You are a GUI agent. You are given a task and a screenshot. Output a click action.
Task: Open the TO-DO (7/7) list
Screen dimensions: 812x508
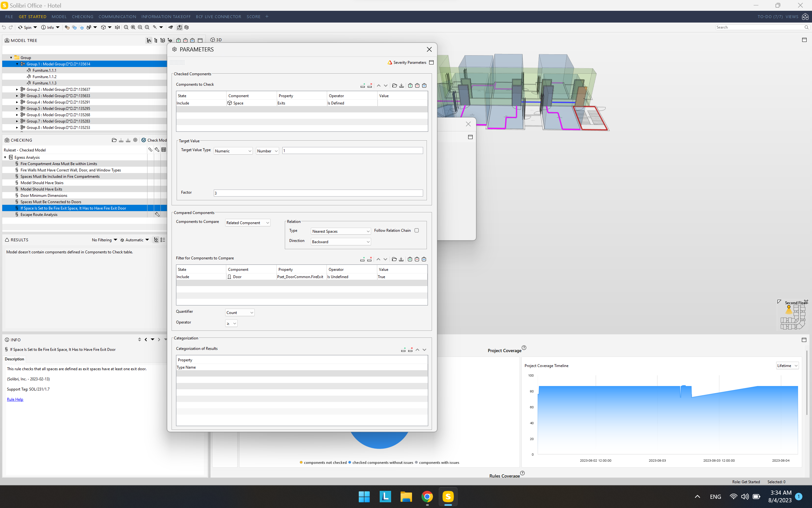coord(770,17)
